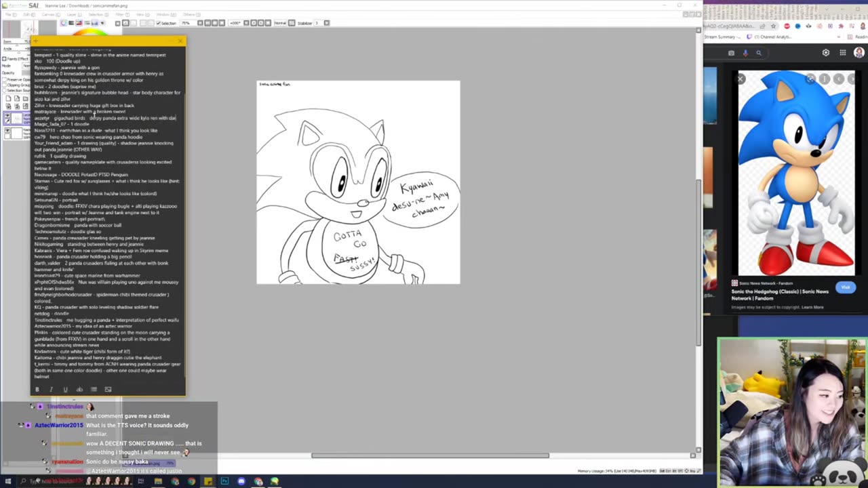The height and width of the screenshot is (488, 868).
Task: Enable the Selection Source checkbox
Action: coord(5,90)
